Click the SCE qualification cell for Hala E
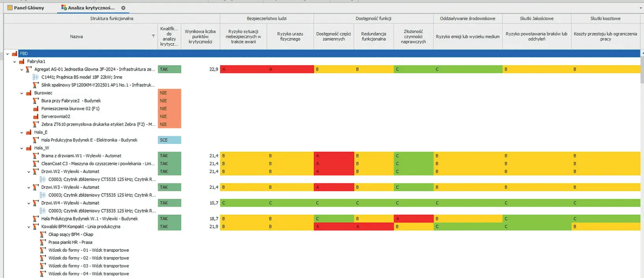This screenshot has width=644, height=278. point(169,140)
